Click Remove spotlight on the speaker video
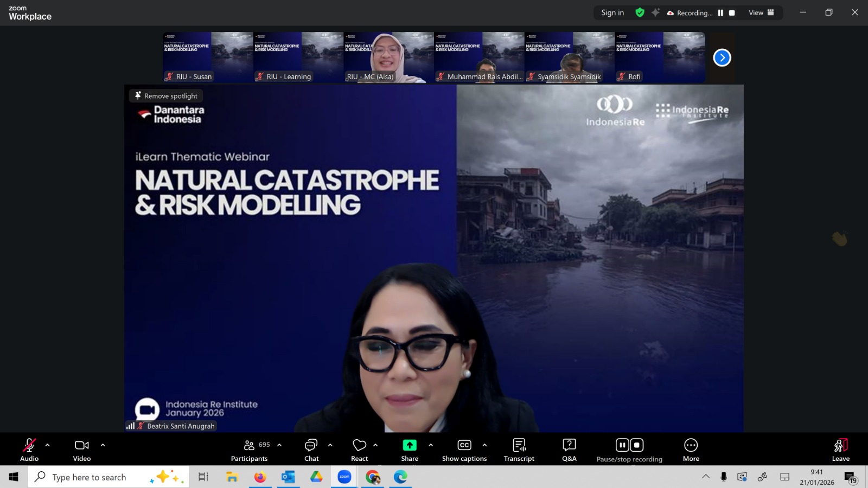Viewport: 868px width, 488px height. [x=166, y=96]
